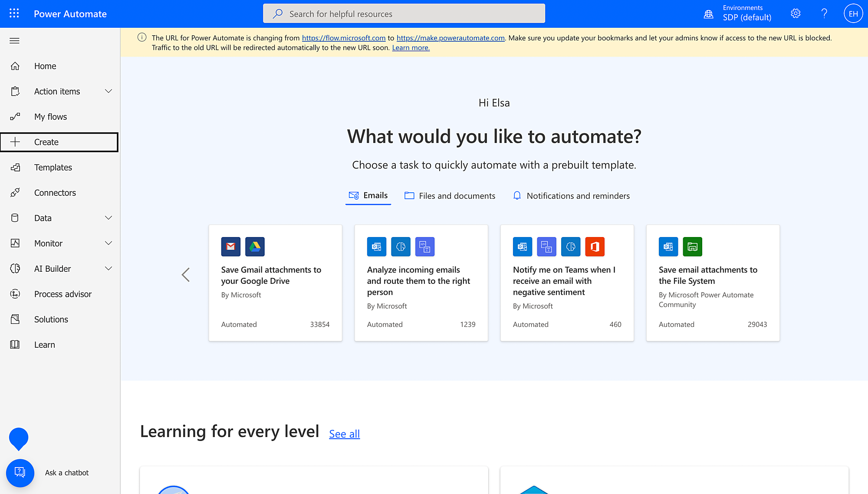Image resolution: width=868 pixels, height=494 pixels.
Task: Click the AI Builder icon on Analyze emails card
Action: click(x=401, y=247)
